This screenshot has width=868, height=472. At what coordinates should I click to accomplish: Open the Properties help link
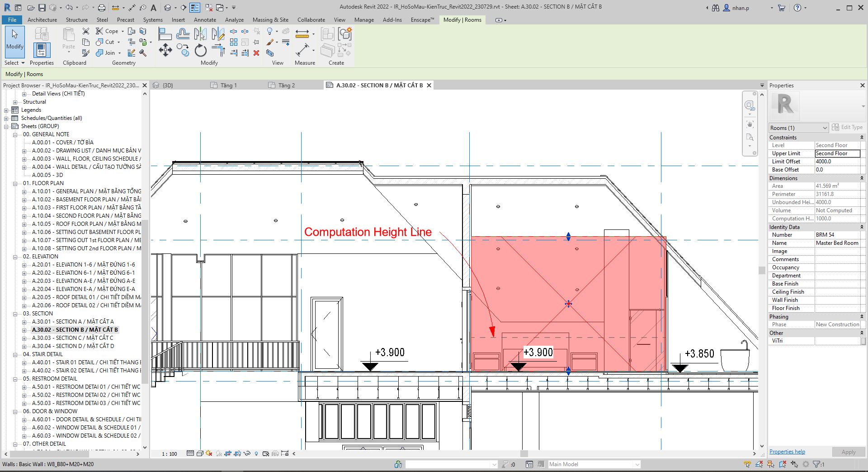(787, 451)
